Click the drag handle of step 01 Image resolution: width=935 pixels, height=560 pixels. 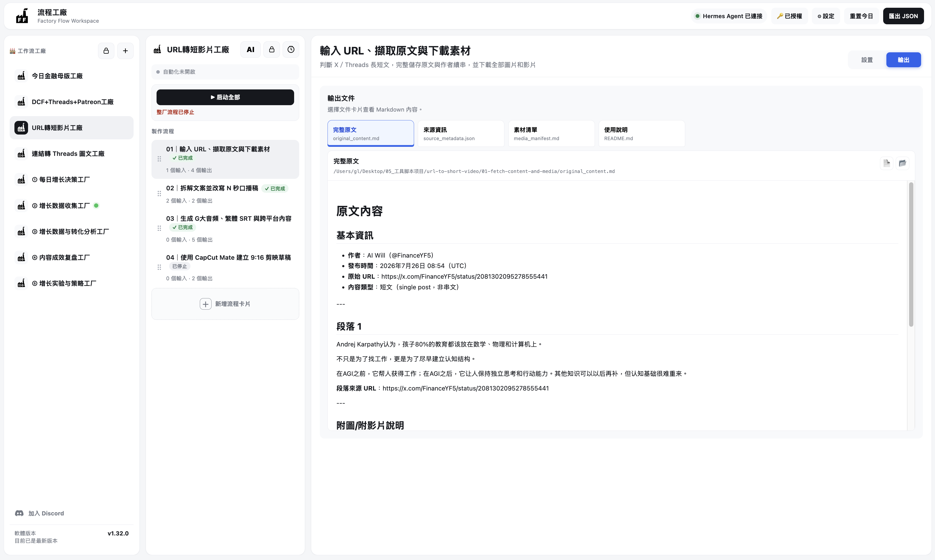(159, 159)
